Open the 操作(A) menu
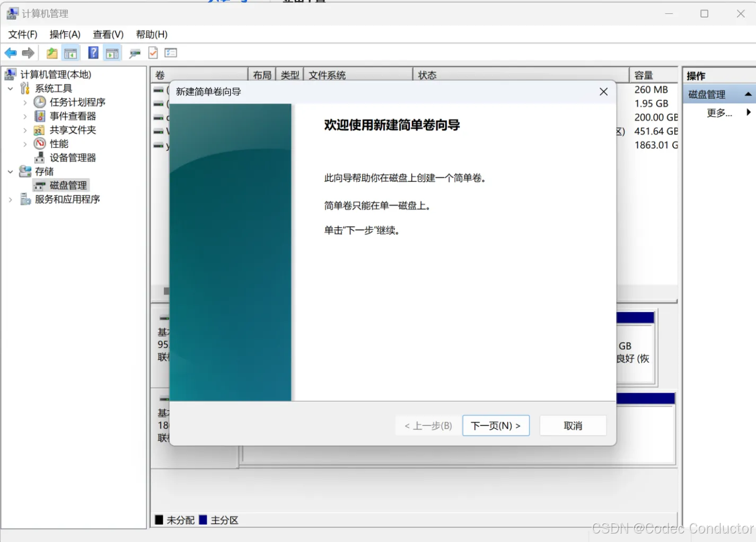 pos(65,34)
